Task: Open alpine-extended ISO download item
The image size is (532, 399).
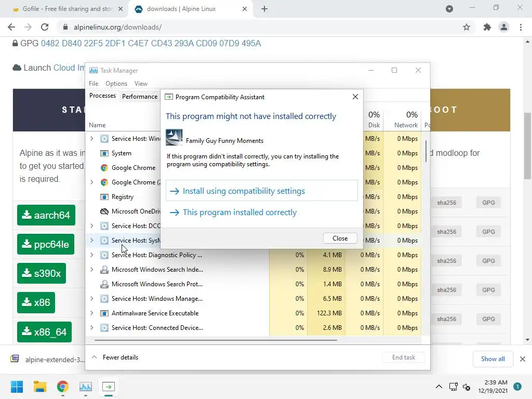Action: click(x=48, y=360)
